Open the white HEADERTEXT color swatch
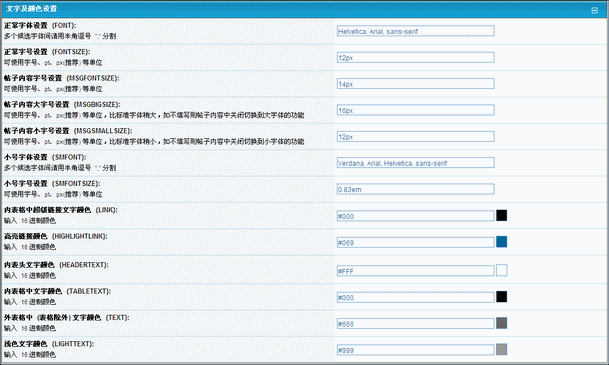Screen dimensions: 609x365 pyautogui.click(x=501, y=270)
